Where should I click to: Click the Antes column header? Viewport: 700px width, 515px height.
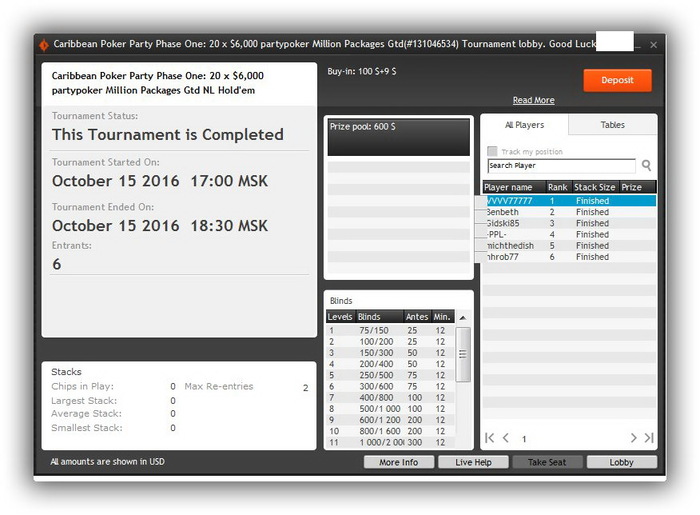pyautogui.click(x=417, y=317)
